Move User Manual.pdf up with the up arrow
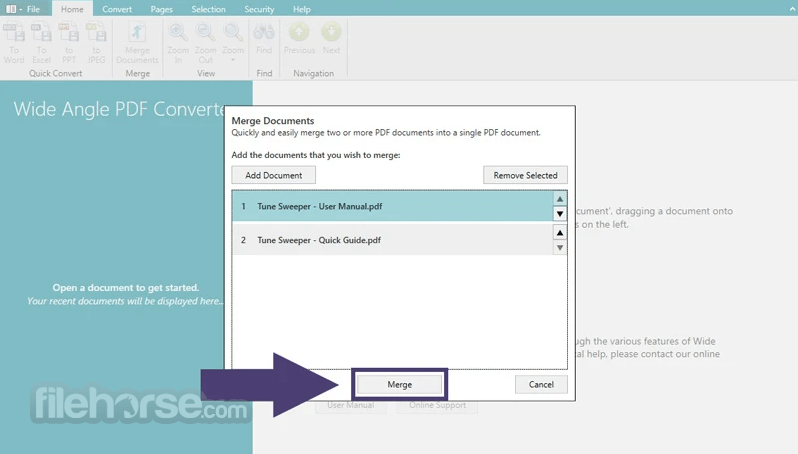 pos(560,198)
